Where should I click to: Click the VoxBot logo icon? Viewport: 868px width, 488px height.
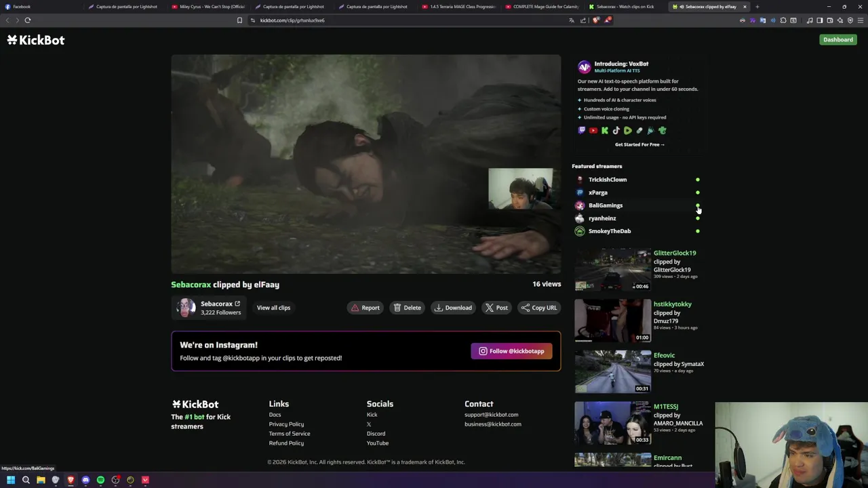click(x=584, y=67)
